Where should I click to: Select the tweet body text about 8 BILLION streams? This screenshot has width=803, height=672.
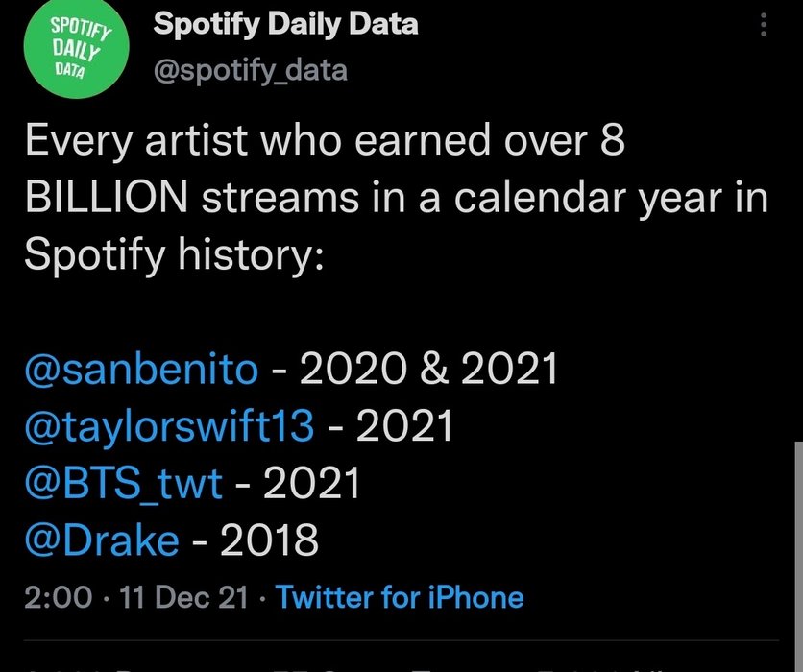(397, 197)
